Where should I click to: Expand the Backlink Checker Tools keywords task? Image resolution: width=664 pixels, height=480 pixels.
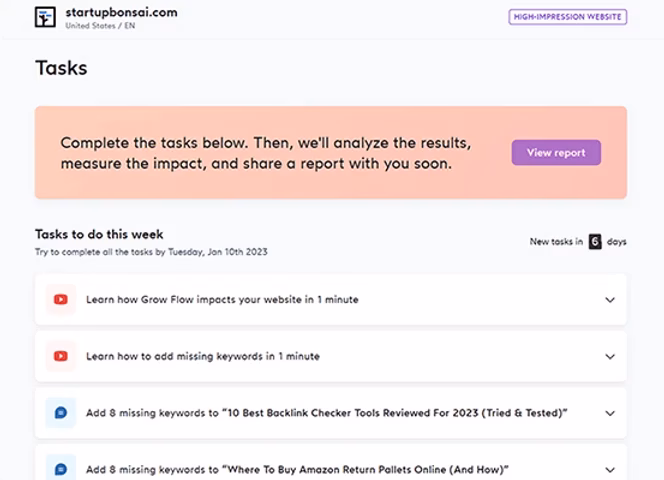point(610,412)
